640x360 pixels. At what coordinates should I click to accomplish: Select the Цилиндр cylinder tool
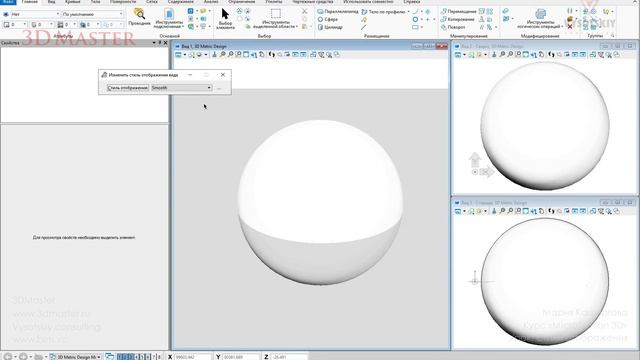tap(330, 27)
